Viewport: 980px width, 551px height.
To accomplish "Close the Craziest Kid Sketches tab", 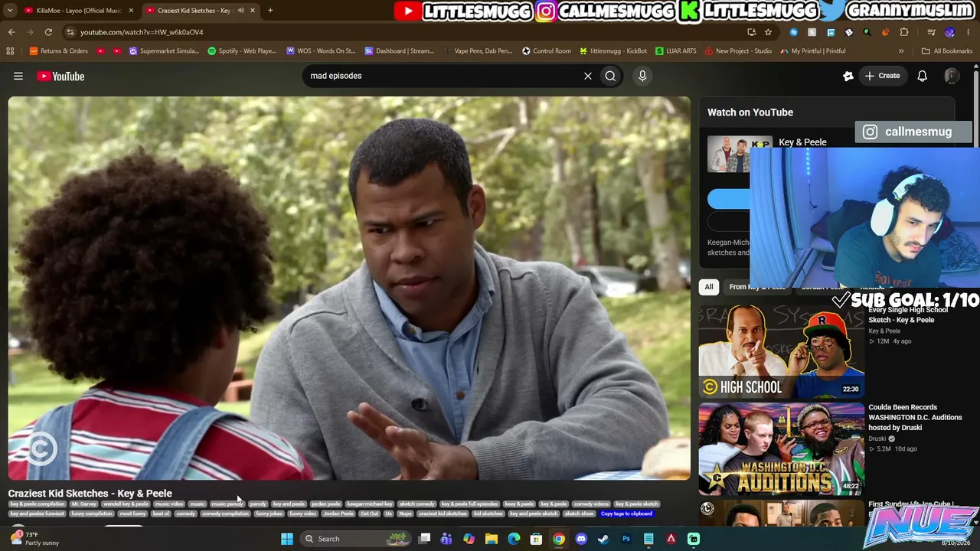I will [252, 11].
